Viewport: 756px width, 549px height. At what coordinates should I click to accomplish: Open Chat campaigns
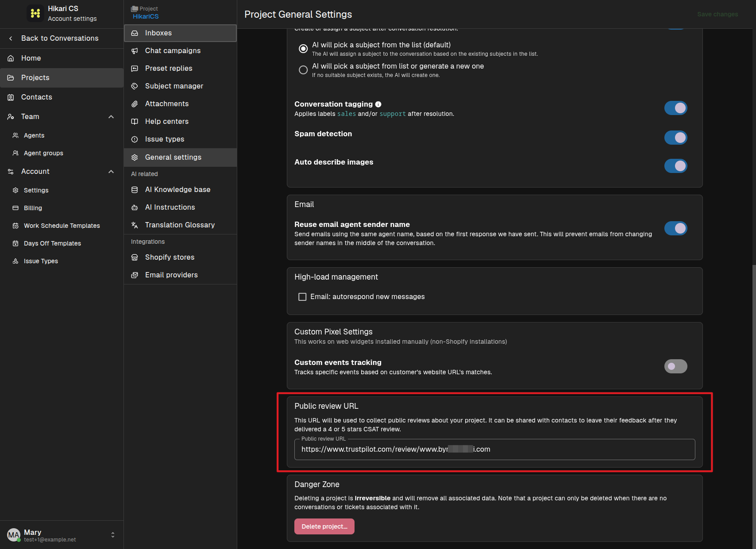pos(180,51)
